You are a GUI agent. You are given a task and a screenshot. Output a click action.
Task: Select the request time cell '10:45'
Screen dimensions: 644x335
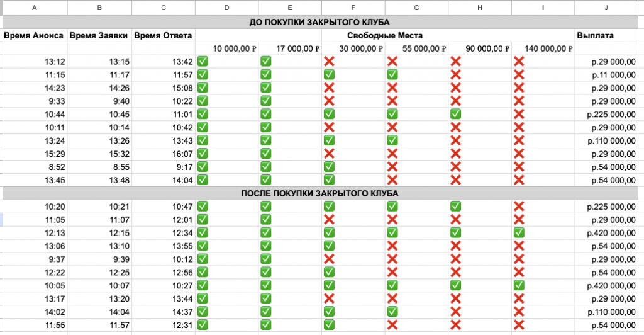(99, 114)
